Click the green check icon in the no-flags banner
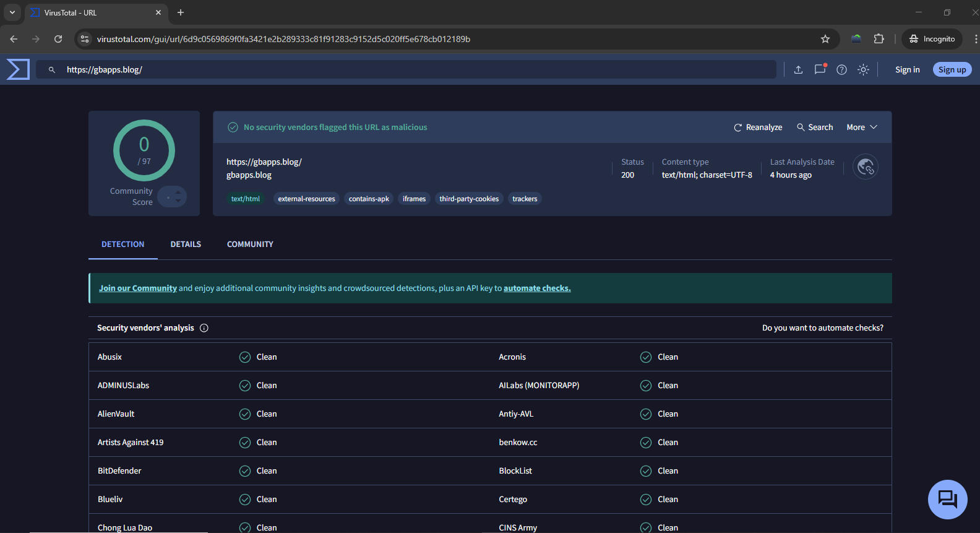Image resolution: width=980 pixels, height=533 pixels. click(233, 127)
